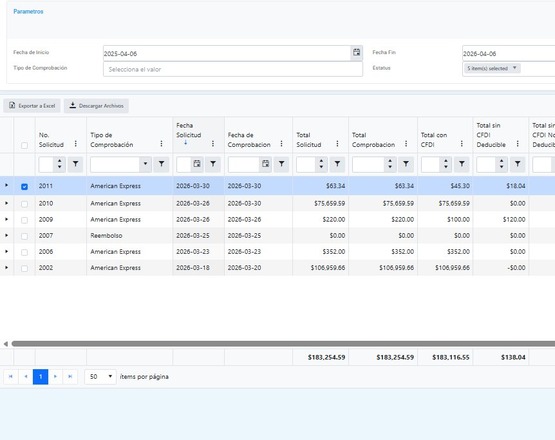Open column menu for Fecha Solicitud

[x=213, y=143]
